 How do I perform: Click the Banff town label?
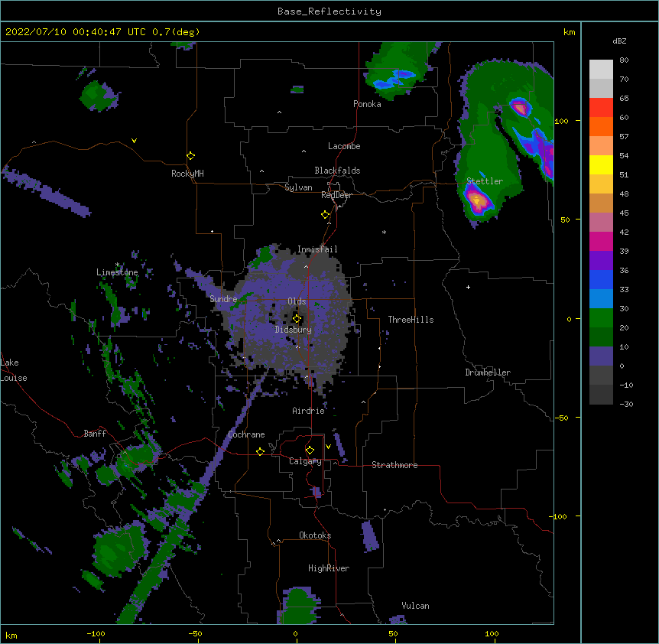click(x=95, y=434)
